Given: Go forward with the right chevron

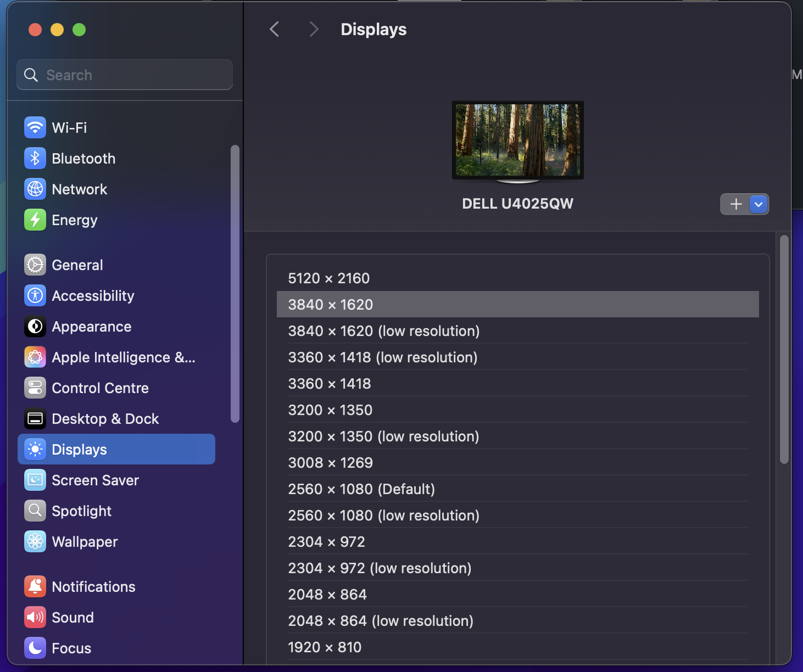Looking at the screenshot, I should pos(314,29).
